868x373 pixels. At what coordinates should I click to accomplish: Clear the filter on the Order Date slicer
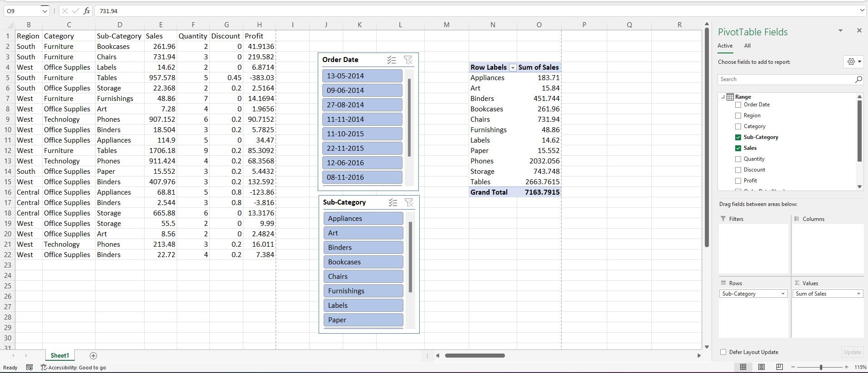408,60
